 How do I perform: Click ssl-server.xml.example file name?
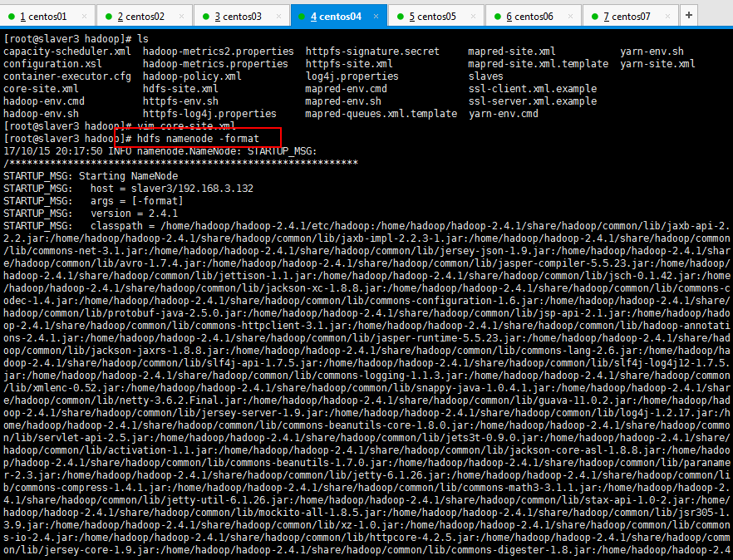coord(533,101)
